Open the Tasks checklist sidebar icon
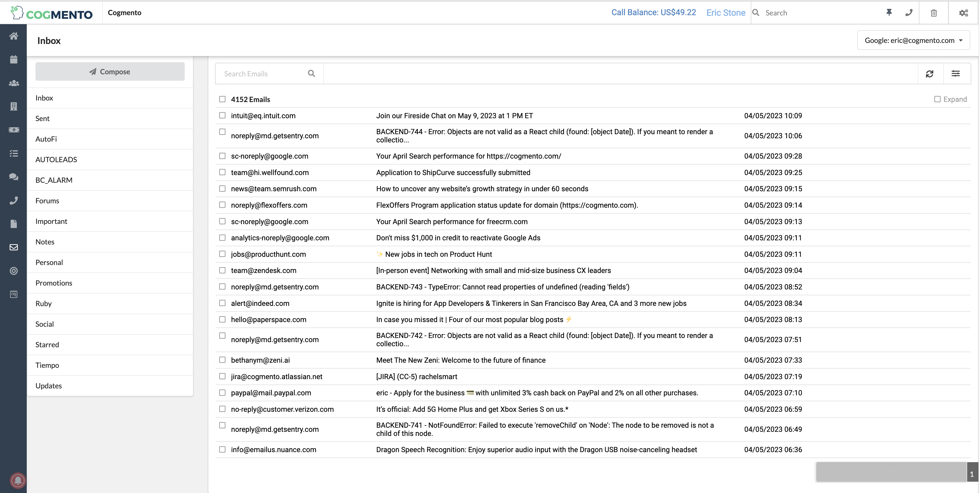Screen dimensions: 980x493 (x=14, y=153)
